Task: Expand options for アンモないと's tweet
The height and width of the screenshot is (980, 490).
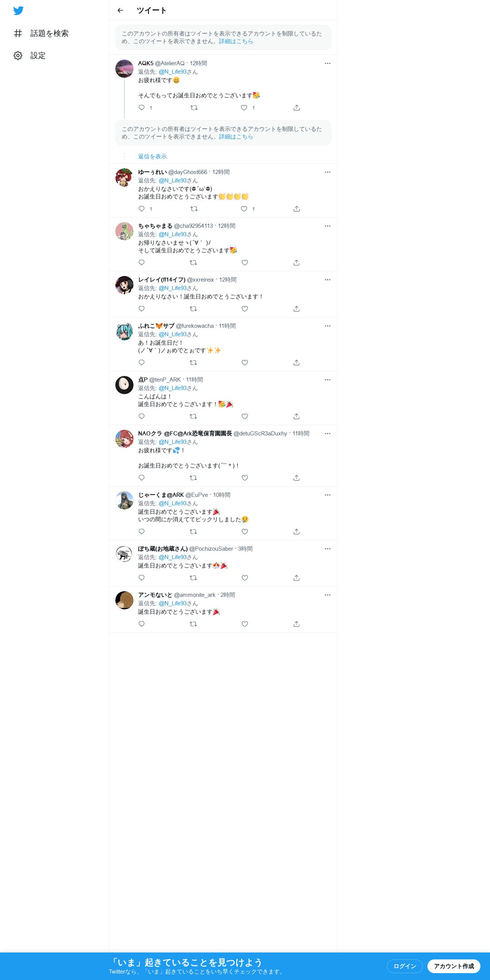Action: click(327, 595)
